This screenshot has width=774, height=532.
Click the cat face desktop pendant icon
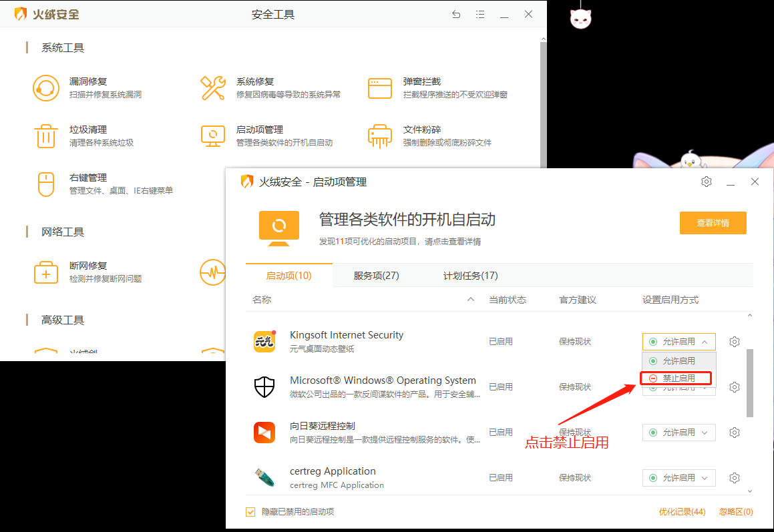click(x=580, y=19)
